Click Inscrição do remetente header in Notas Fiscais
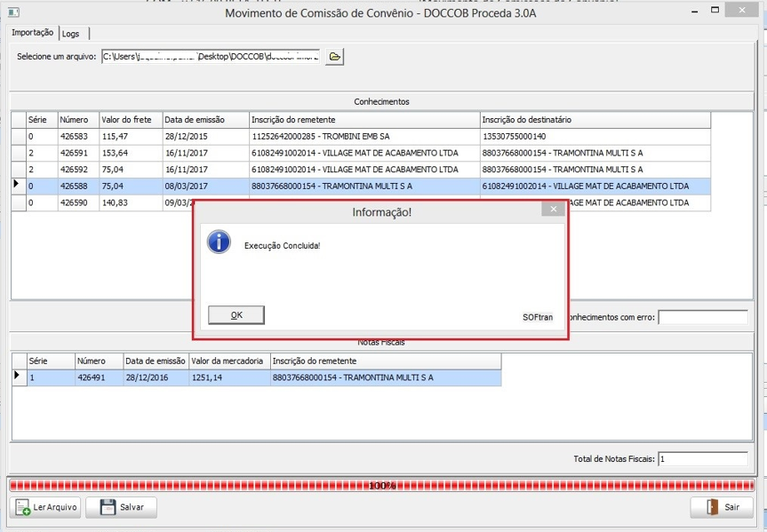The width and height of the screenshot is (767, 532). (386, 361)
